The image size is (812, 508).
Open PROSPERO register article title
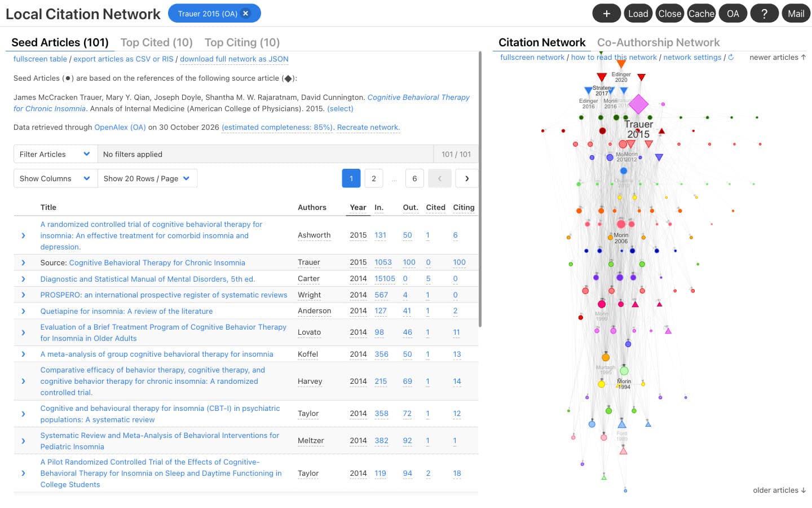point(164,295)
